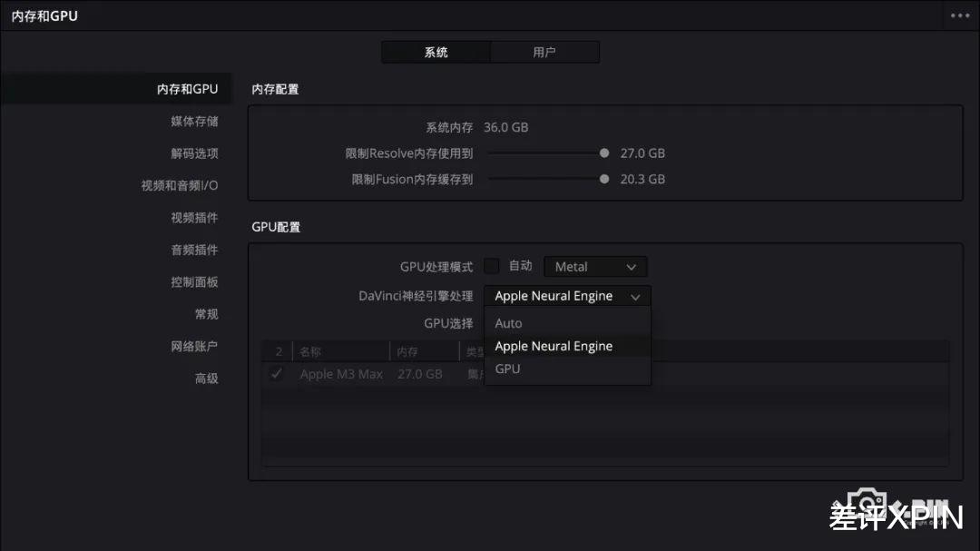Open the options menu via three-dot icon
Viewport: 980px width, 551px height.
click(959, 15)
